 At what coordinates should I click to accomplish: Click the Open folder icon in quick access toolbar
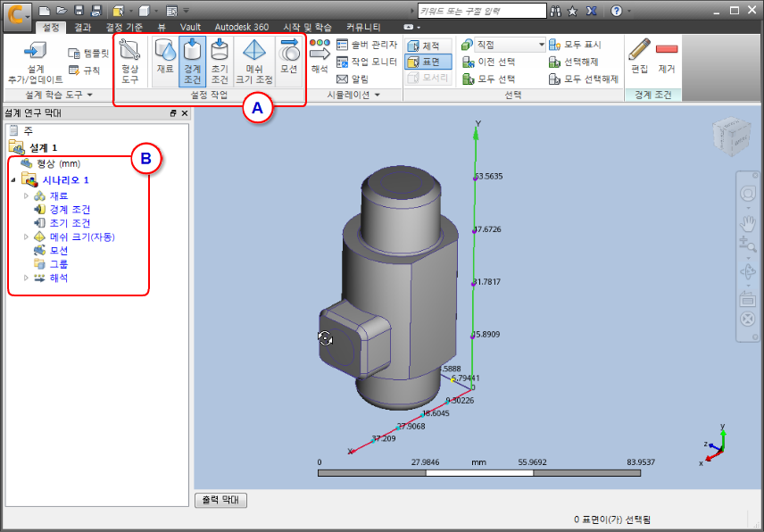pos(62,10)
